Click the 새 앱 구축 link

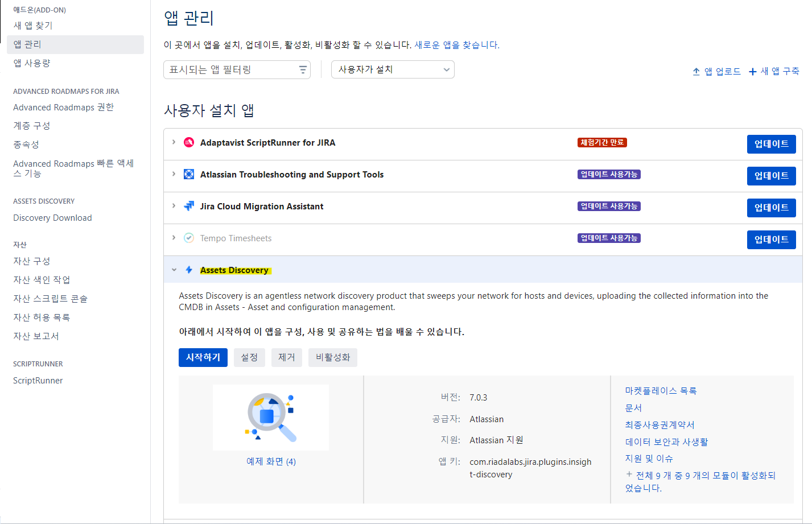pos(780,72)
